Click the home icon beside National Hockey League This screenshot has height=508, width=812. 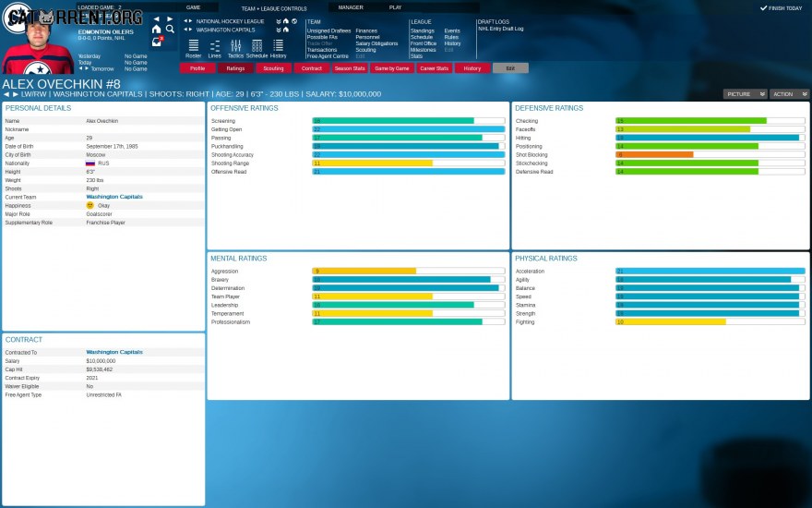click(286, 21)
